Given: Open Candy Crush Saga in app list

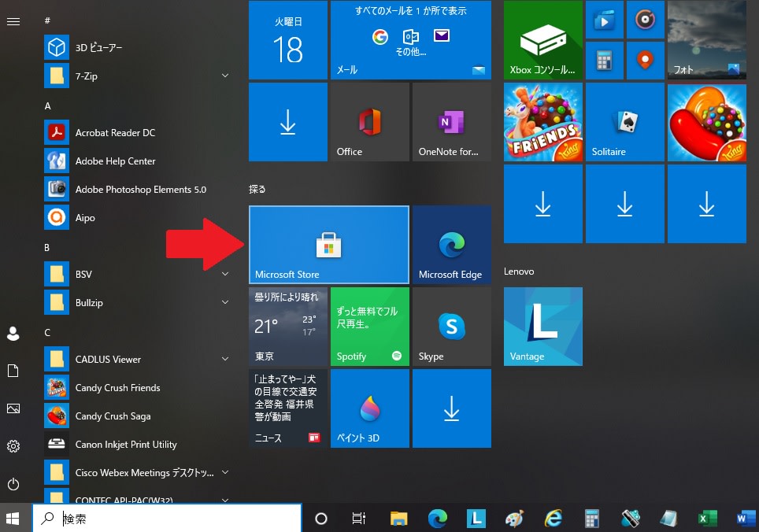Looking at the screenshot, I should (x=138, y=416).
